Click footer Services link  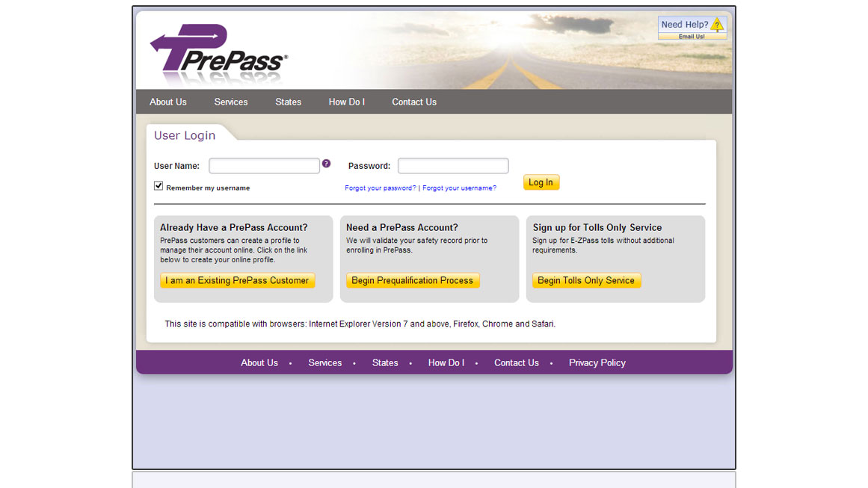click(x=324, y=363)
